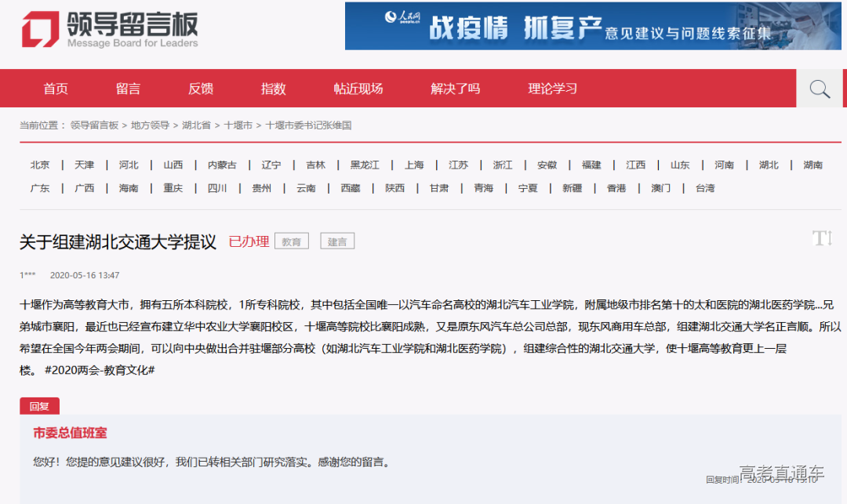The width and height of the screenshot is (847, 504).
Task: Click 地方领导 breadcrumb link
Action: [150, 125]
